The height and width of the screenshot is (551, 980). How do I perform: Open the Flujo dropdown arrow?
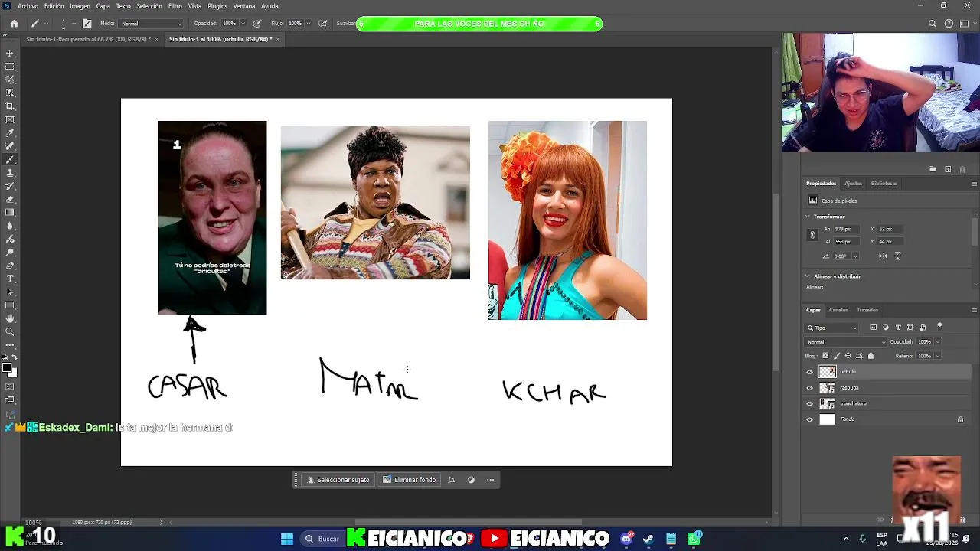[x=310, y=24]
